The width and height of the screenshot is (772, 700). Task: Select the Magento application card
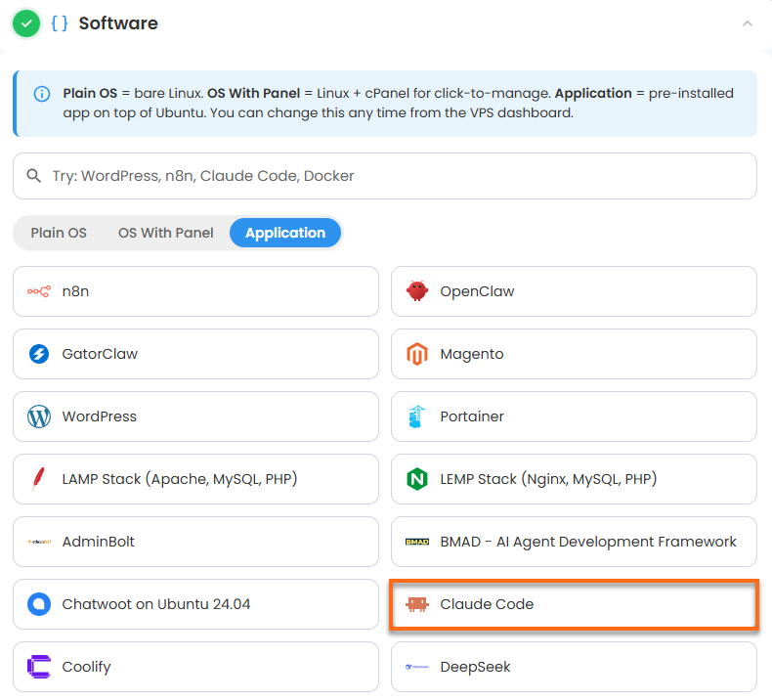[574, 354]
